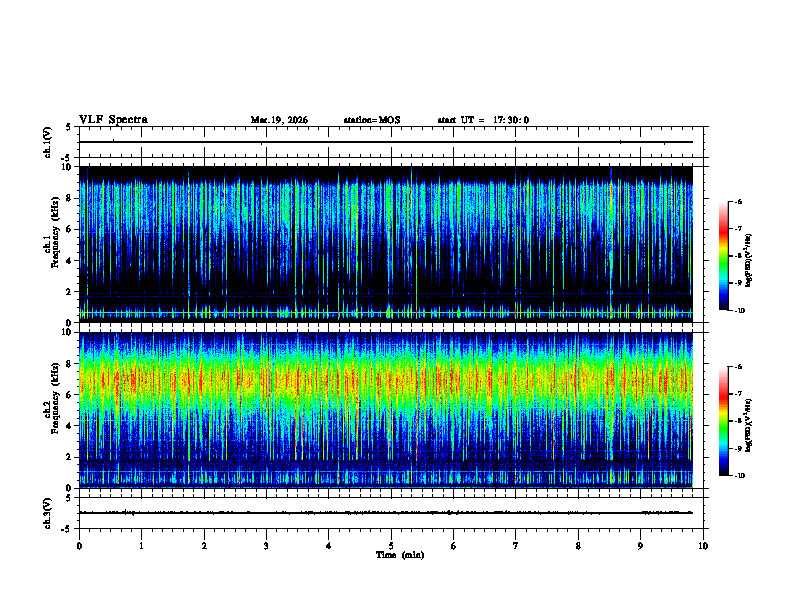This screenshot has height=612, width=792.
Task: Click the "2" kHz tick of ch.2 spectrogram
Action: [x=69, y=457]
